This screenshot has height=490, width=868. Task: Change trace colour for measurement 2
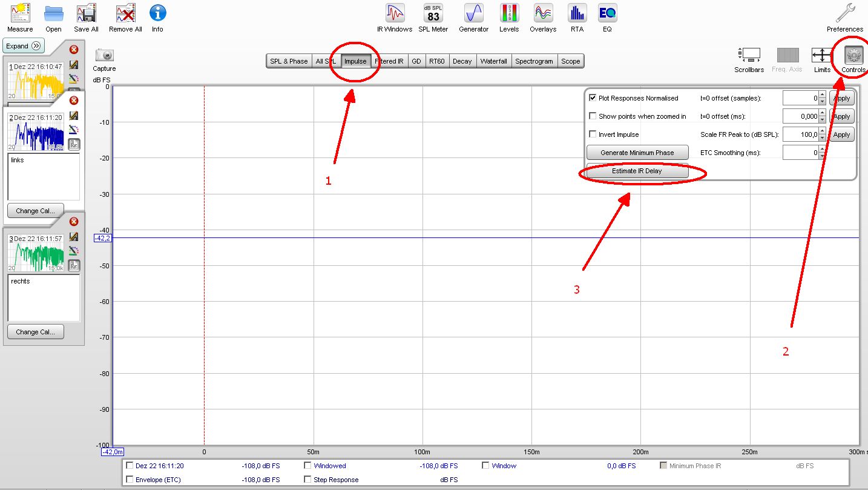(x=74, y=130)
